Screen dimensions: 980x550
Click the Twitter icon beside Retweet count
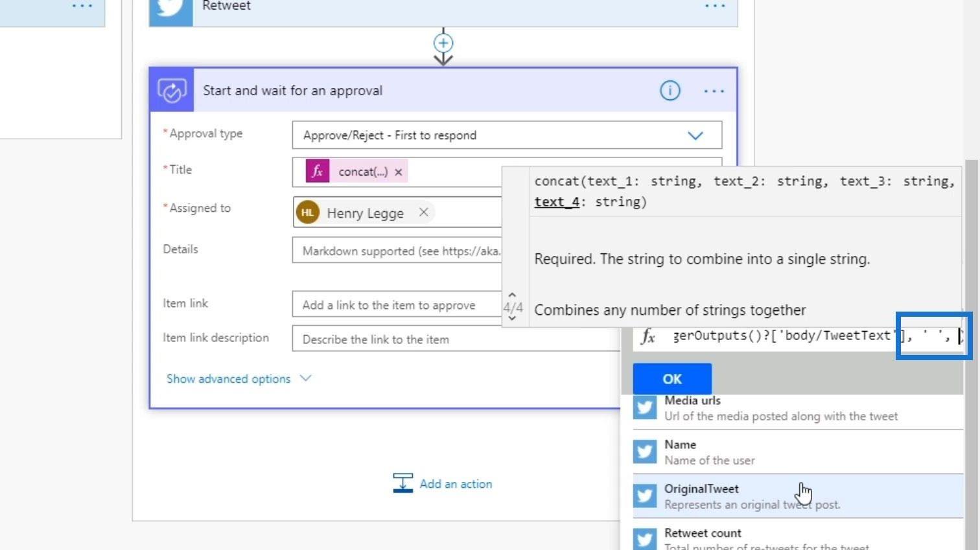[645, 538]
